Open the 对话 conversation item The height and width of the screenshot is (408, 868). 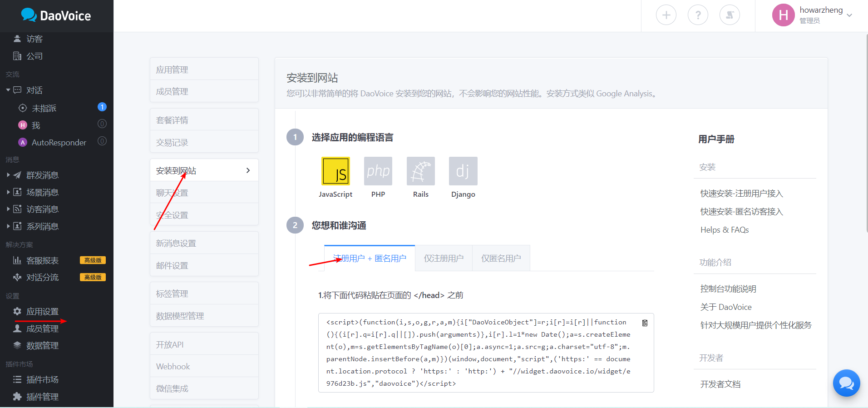pos(35,90)
